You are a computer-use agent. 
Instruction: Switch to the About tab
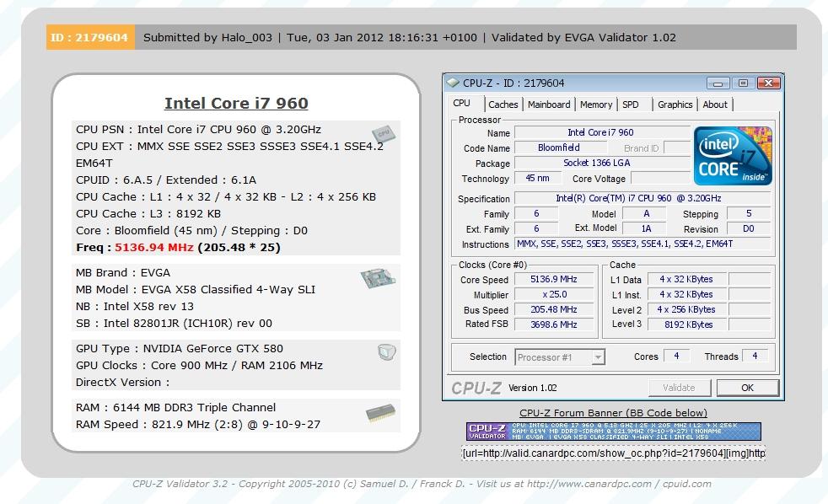click(715, 105)
